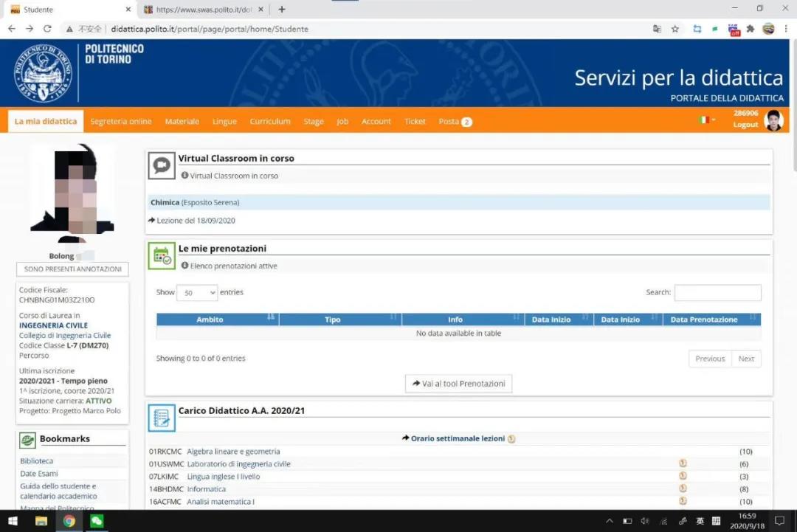Open the Chrome three-dot menu
The image size is (797, 532).
coord(786,29)
